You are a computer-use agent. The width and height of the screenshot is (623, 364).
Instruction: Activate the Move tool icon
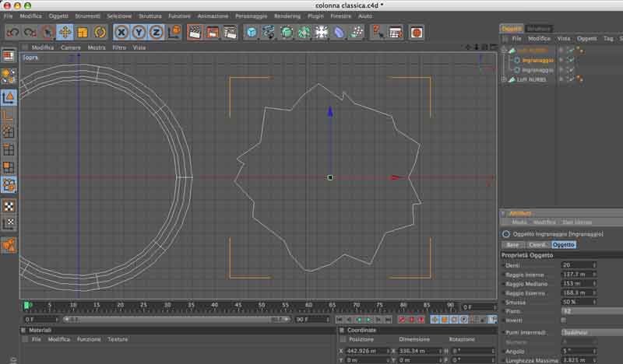tap(65, 33)
